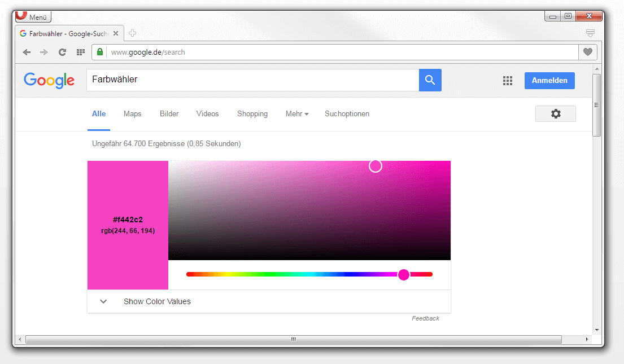This screenshot has height=364, width=624.
Task: Go back with the back arrow
Action: click(27, 52)
